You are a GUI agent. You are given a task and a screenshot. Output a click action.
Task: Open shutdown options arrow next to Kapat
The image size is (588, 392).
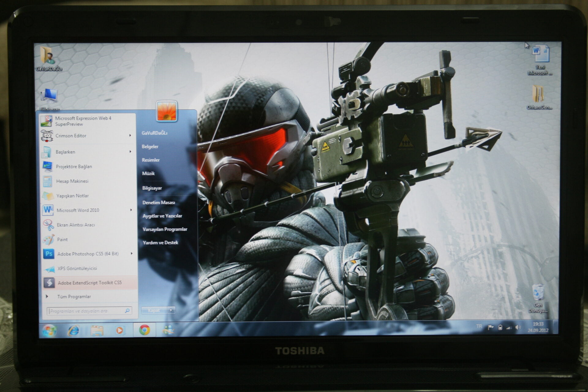click(171, 310)
